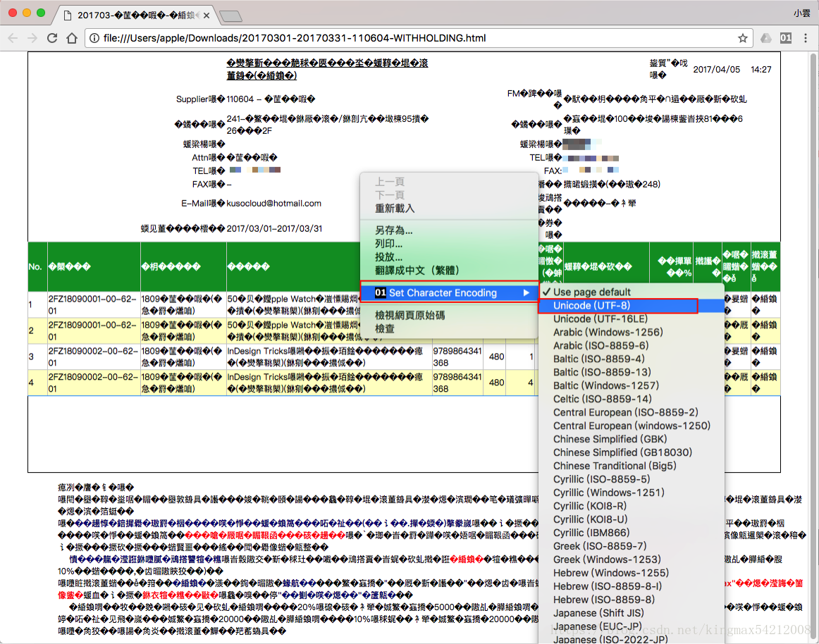The width and height of the screenshot is (819, 644).
Task: Select Japanese (Shift JIS) encoding
Action: click(631, 613)
